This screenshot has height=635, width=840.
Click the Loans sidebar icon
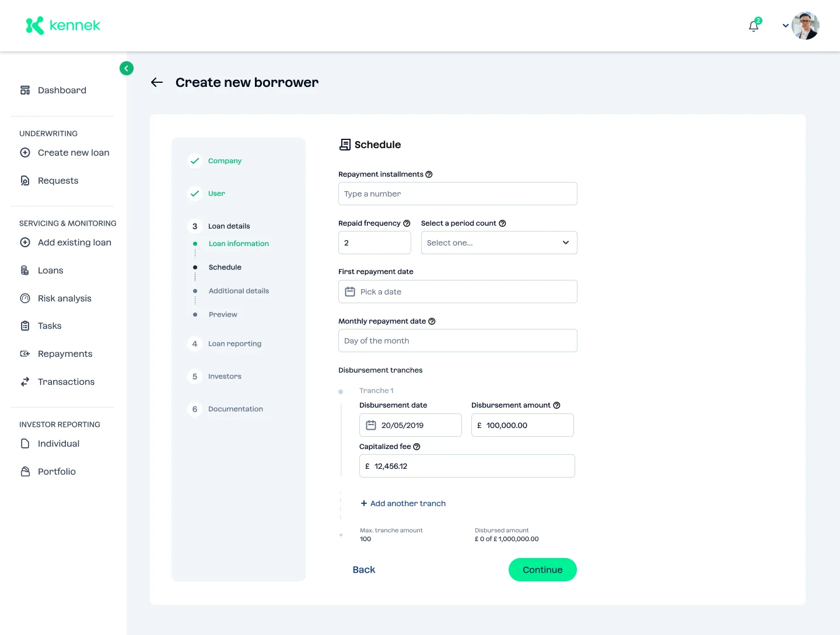click(x=25, y=271)
